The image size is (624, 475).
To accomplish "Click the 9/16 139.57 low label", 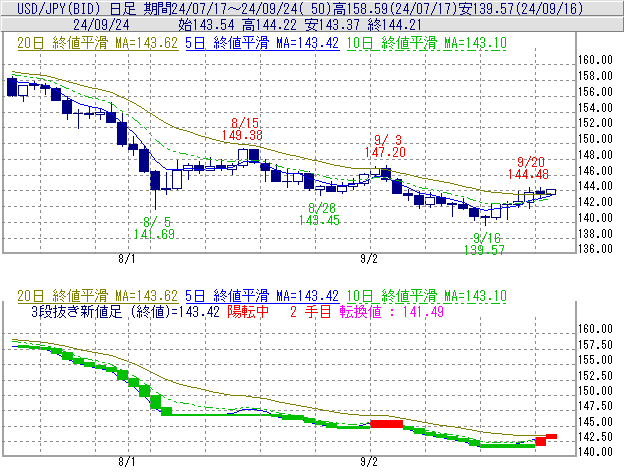I will pyautogui.click(x=484, y=244).
